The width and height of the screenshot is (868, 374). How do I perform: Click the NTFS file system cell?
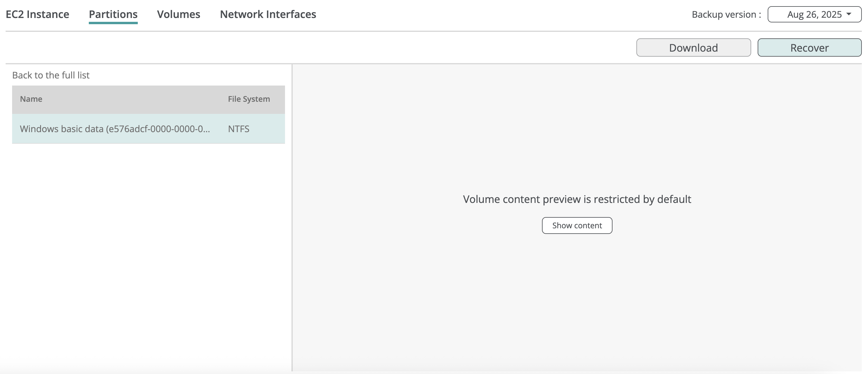click(x=239, y=129)
